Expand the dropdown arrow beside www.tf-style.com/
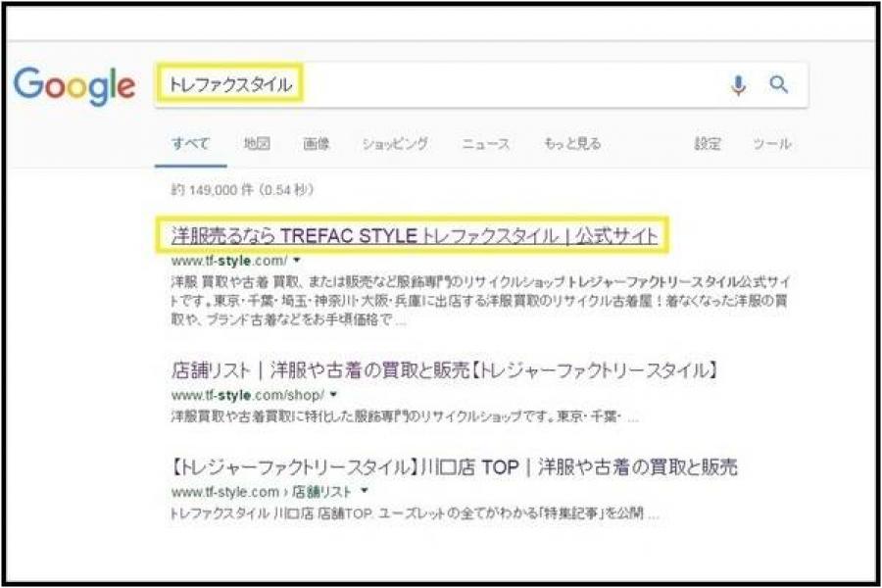 click(297, 261)
